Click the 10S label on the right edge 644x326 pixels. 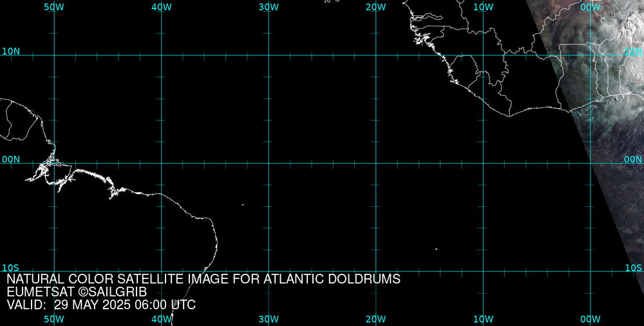click(x=633, y=268)
